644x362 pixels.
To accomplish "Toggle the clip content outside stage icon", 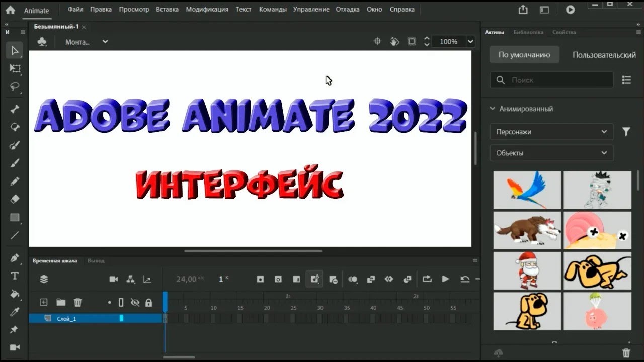I will pyautogui.click(x=412, y=41).
